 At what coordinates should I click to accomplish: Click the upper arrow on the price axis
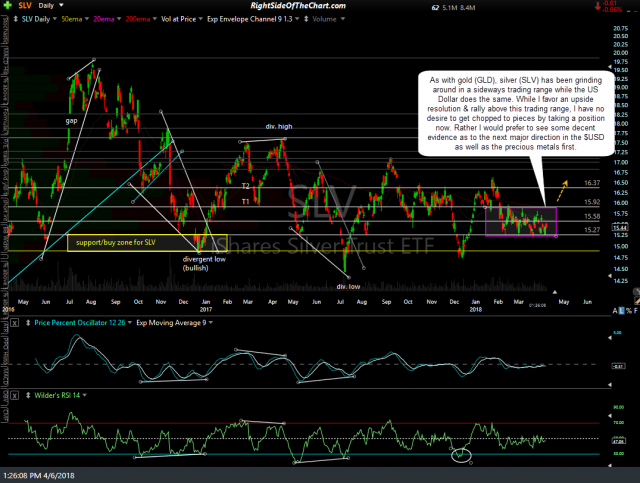tap(610, 65)
